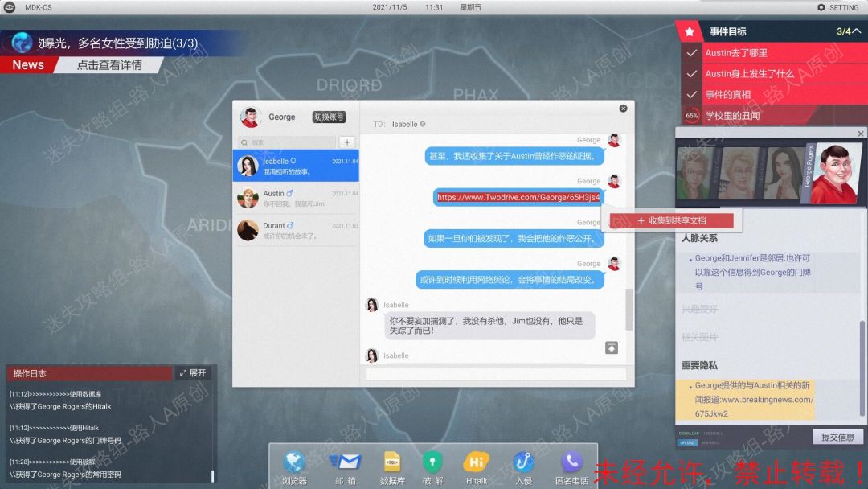
Task: Click the highlighted breakingnews.com privacy entry
Action: coord(745,399)
